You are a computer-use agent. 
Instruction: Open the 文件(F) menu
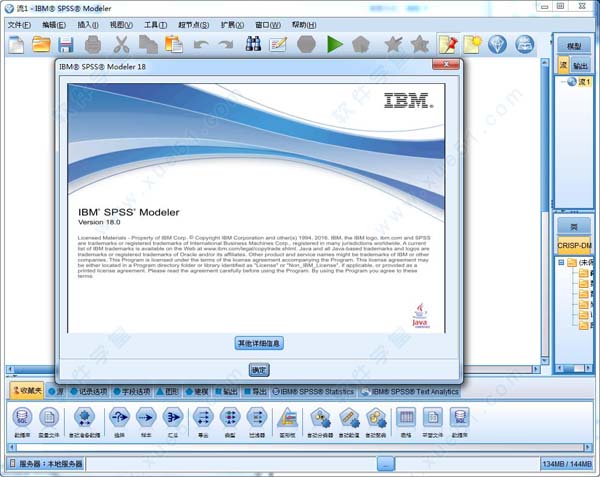(20, 25)
